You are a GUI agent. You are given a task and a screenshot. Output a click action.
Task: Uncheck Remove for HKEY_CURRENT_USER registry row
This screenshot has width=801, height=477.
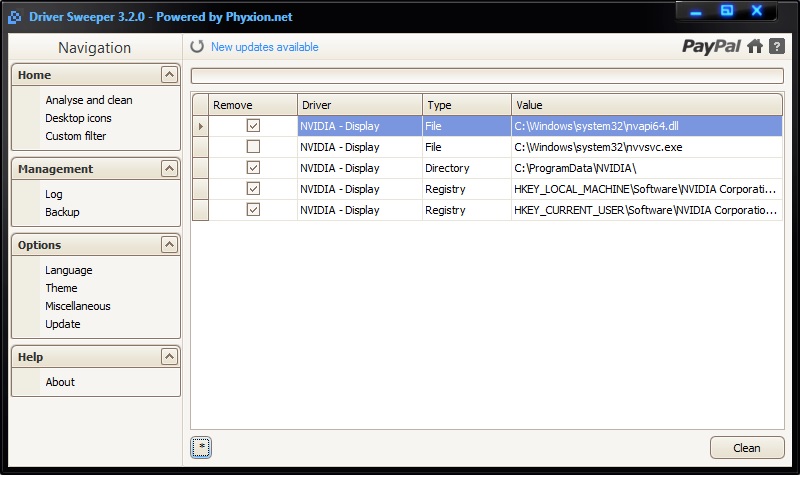point(253,209)
